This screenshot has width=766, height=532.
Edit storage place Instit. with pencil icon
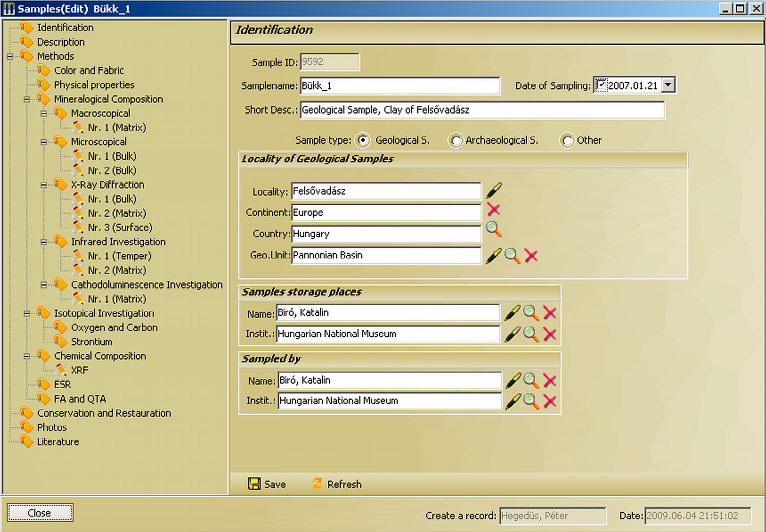coord(512,334)
